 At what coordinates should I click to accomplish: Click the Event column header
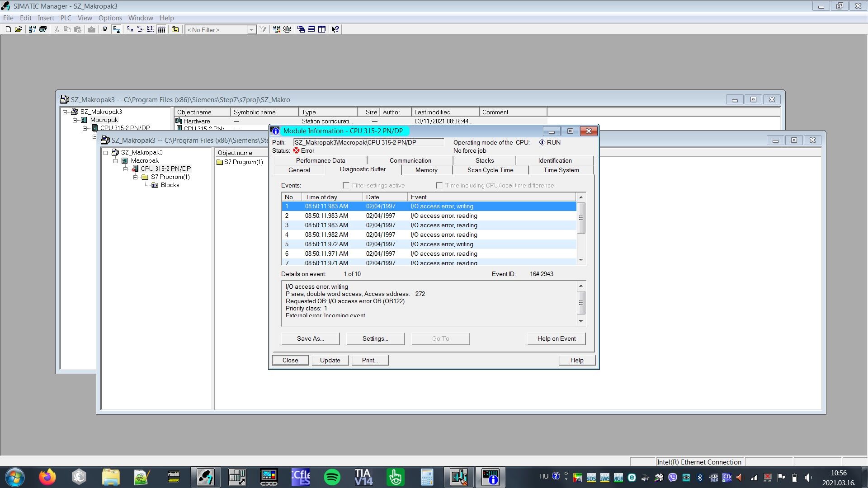click(x=491, y=197)
